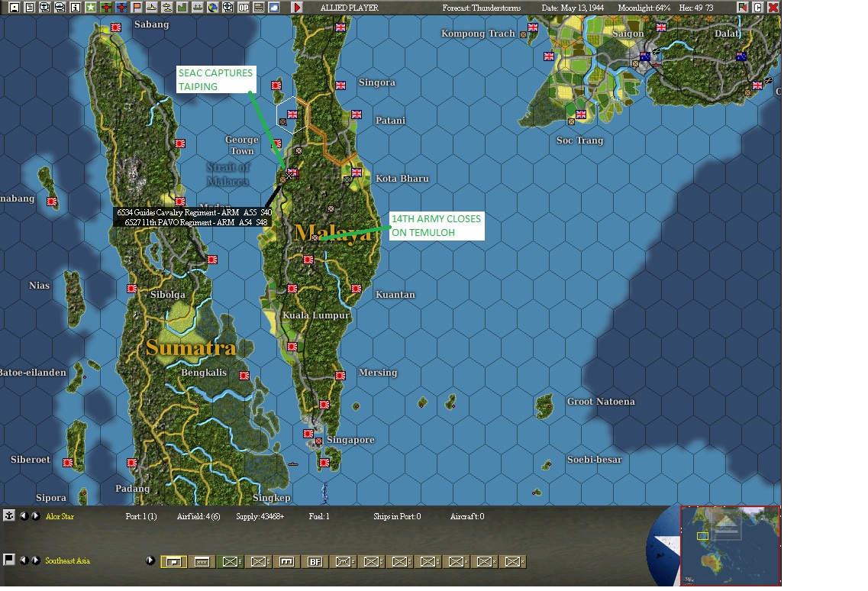Viewport: 868px width, 591px height.
Task: Select the British flag at Kompong Trach
Action: pyautogui.click(x=533, y=27)
